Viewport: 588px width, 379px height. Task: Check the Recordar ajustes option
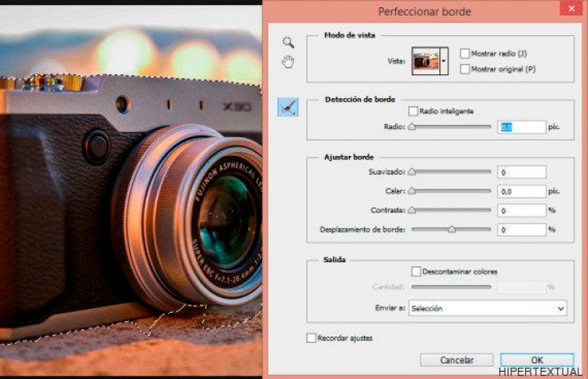pyautogui.click(x=311, y=338)
